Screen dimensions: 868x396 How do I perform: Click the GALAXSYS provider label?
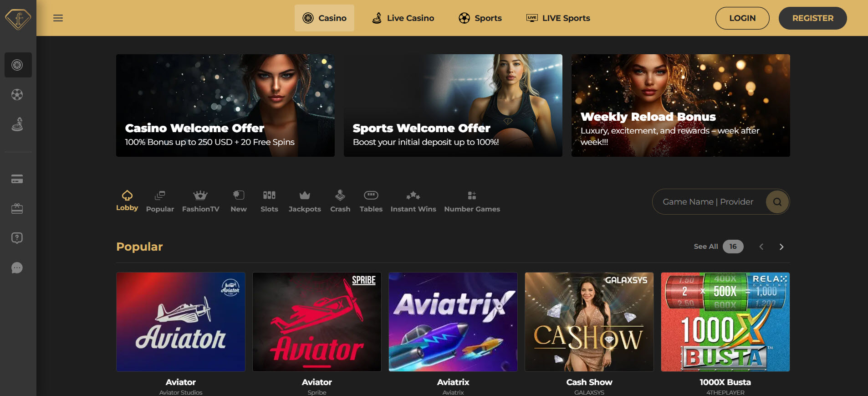pos(589,392)
